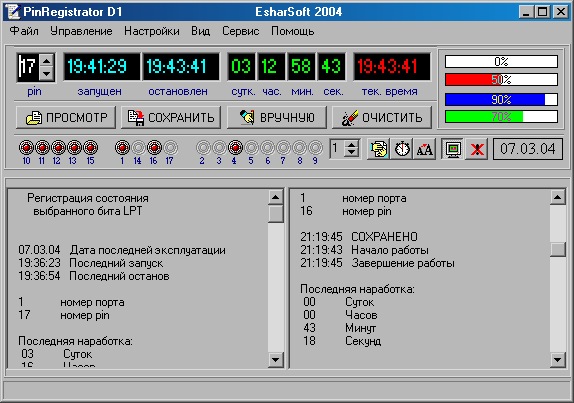Decrease the pin number spinner value
The image size is (574, 403).
coord(46,74)
